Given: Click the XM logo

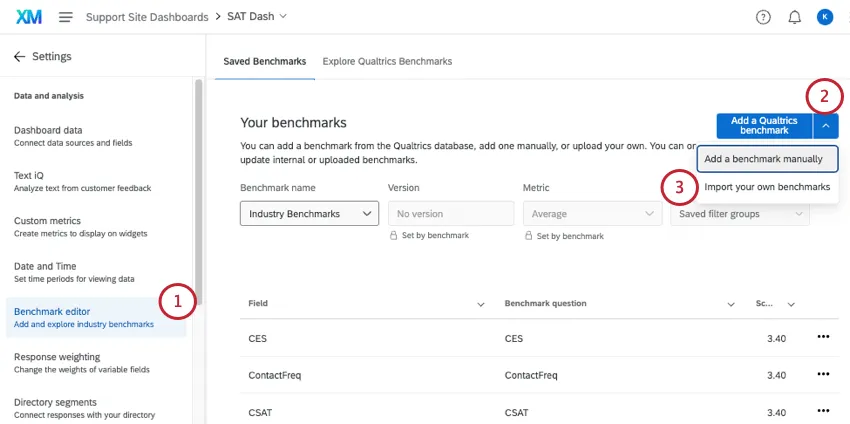Looking at the screenshot, I should pos(29,17).
